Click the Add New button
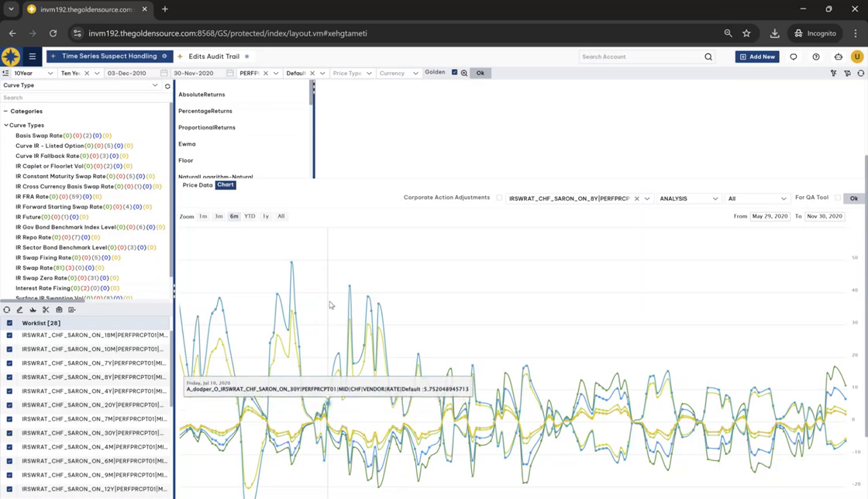 (757, 57)
